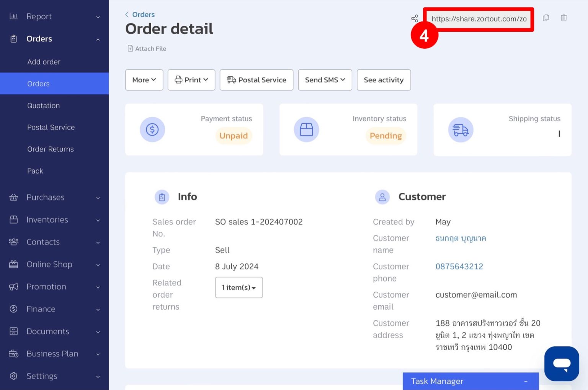Click the Purchases cart icon in sidebar

tap(14, 197)
